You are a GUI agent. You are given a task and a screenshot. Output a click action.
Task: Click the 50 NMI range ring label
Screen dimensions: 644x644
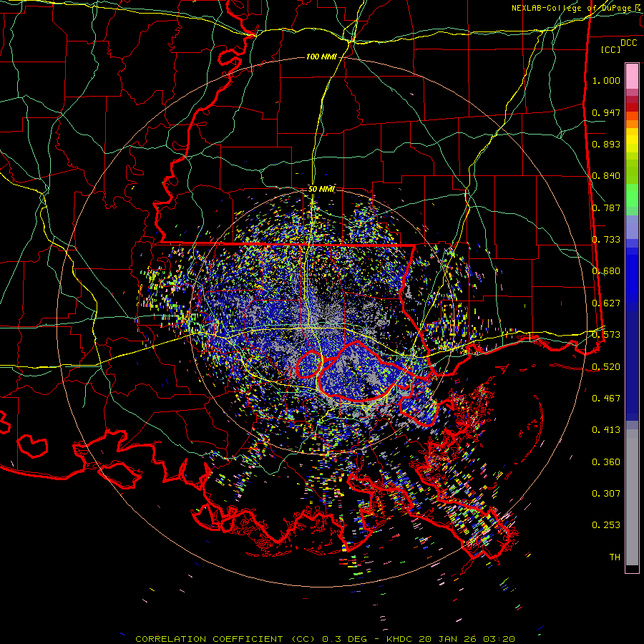tap(321, 189)
